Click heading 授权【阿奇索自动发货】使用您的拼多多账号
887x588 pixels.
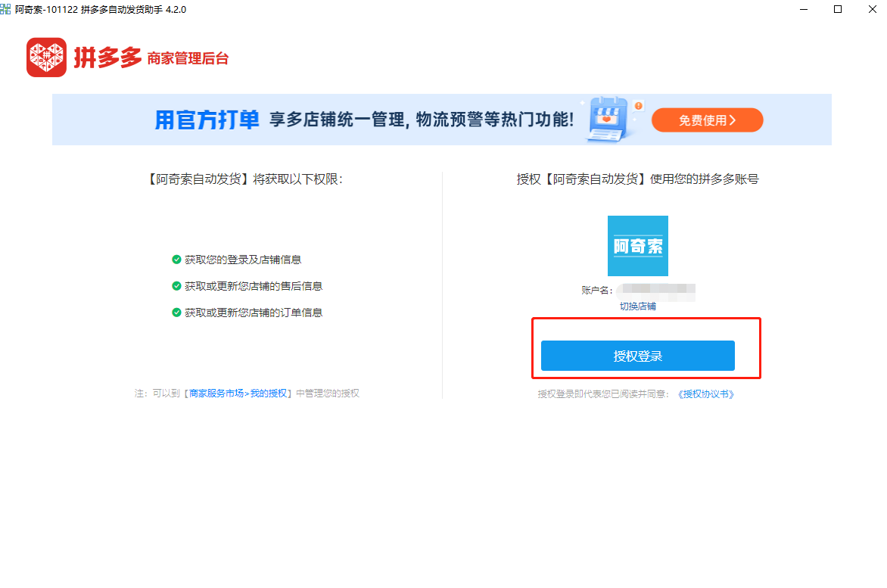pos(637,179)
